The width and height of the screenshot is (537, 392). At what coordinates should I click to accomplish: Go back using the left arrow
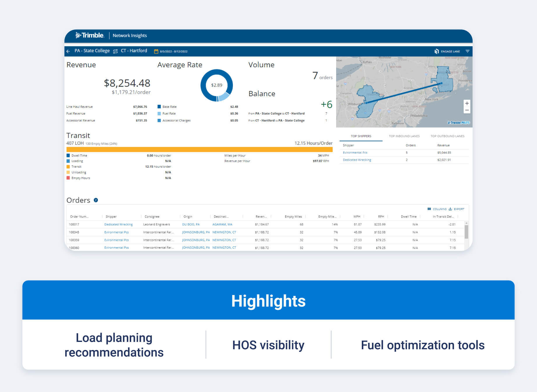[x=68, y=51]
